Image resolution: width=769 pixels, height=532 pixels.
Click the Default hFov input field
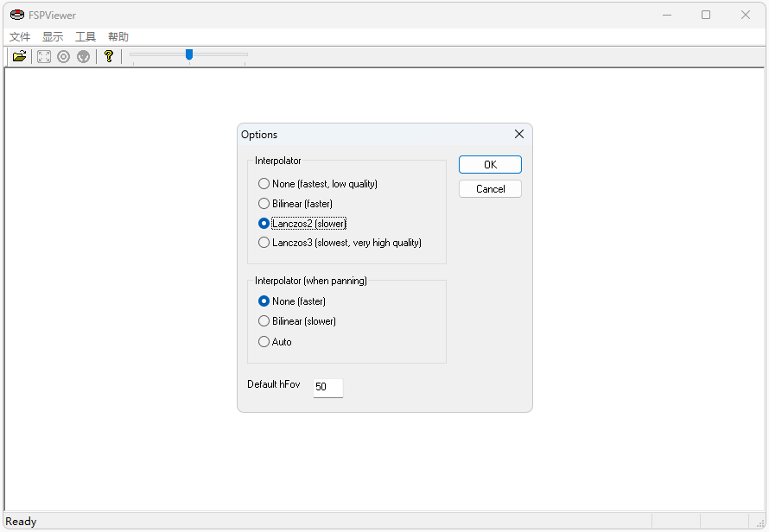pyautogui.click(x=328, y=388)
